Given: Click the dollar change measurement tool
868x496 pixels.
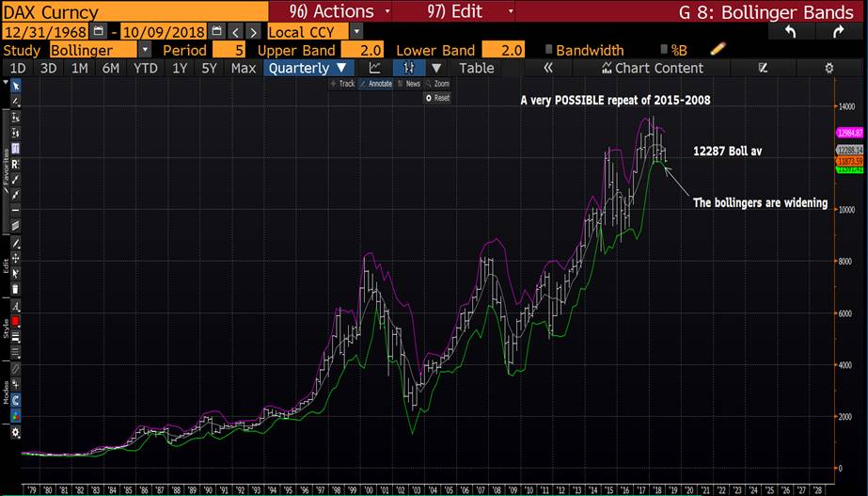Looking at the screenshot, I should click(15, 133).
